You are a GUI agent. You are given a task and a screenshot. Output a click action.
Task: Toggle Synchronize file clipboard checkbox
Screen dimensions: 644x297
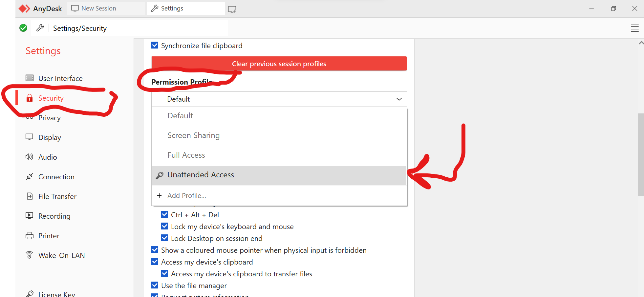(155, 45)
